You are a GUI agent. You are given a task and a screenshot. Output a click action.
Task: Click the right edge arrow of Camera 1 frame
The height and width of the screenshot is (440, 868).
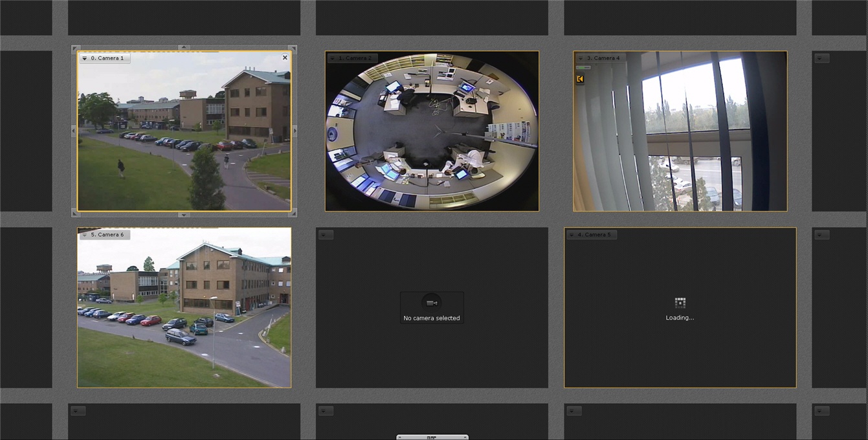pos(295,131)
